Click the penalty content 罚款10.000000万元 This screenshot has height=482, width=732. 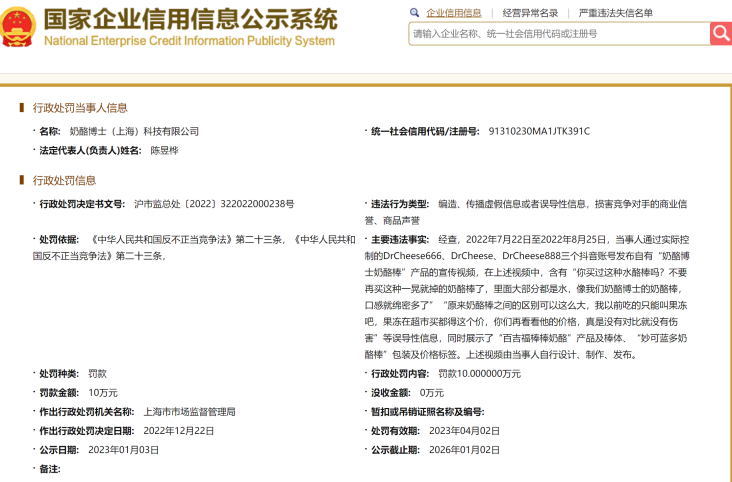tap(479, 374)
